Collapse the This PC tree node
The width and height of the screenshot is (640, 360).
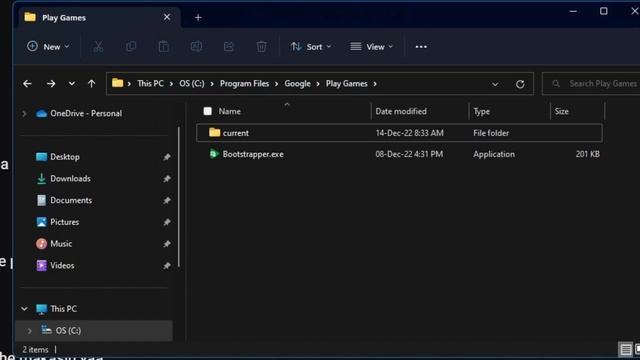24,309
